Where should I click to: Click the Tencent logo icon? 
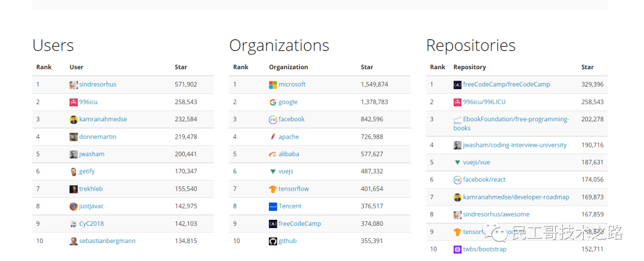(273, 206)
